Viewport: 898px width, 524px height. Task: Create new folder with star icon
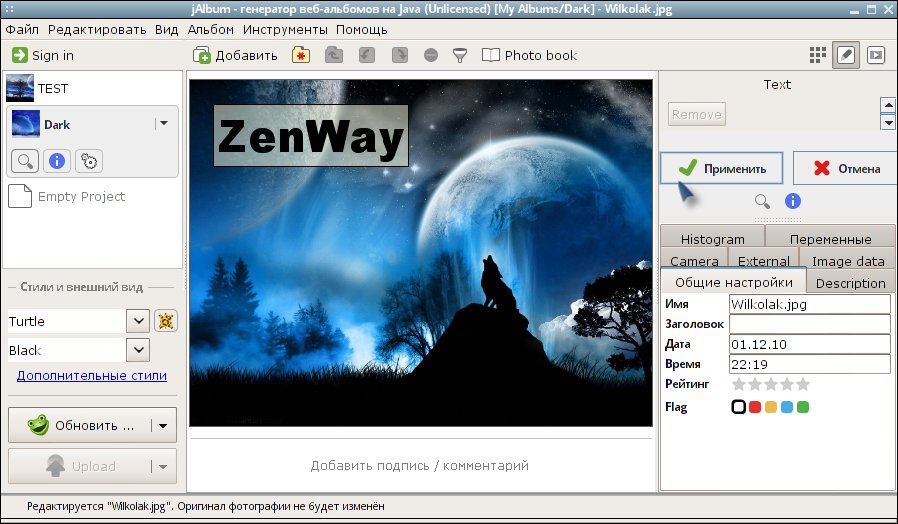click(x=301, y=55)
